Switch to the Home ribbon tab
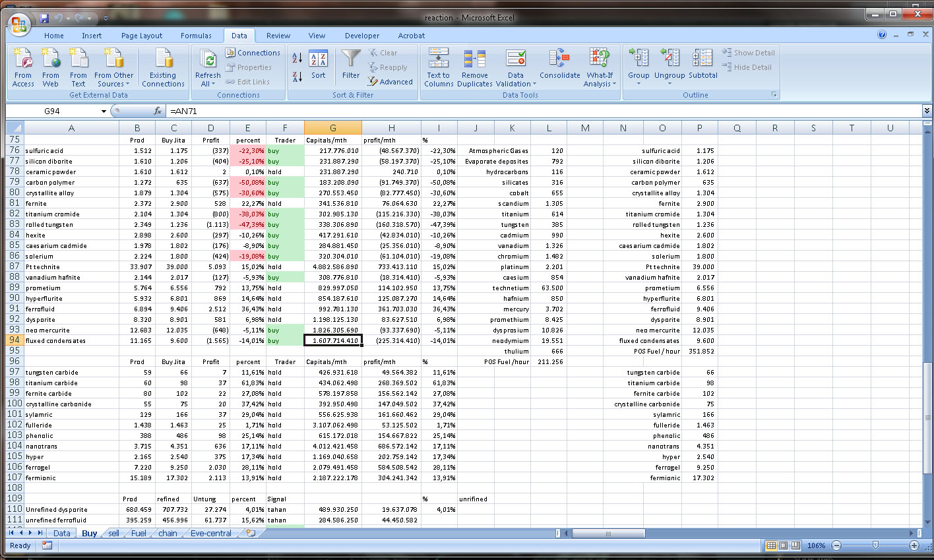This screenshot has height=560, width=934. [x=54, y=36]
